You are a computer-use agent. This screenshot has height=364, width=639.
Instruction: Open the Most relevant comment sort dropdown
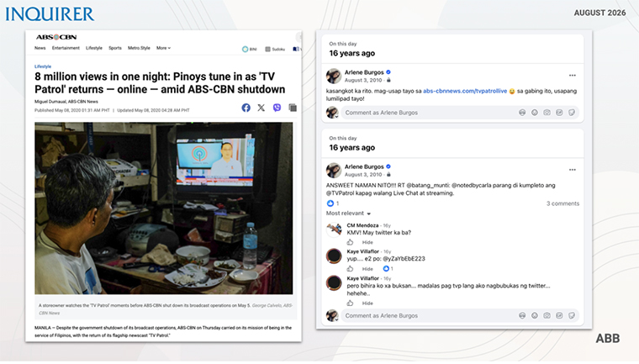pos(348,214)
